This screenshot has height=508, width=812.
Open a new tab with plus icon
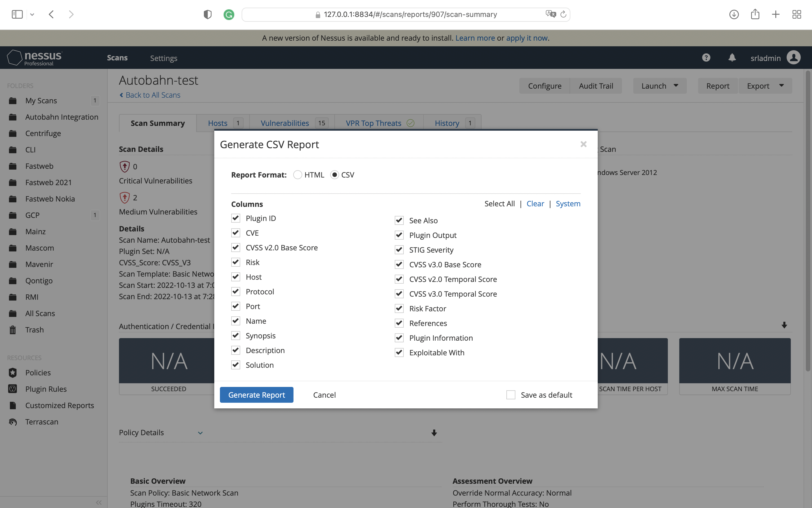pos(776,14)
